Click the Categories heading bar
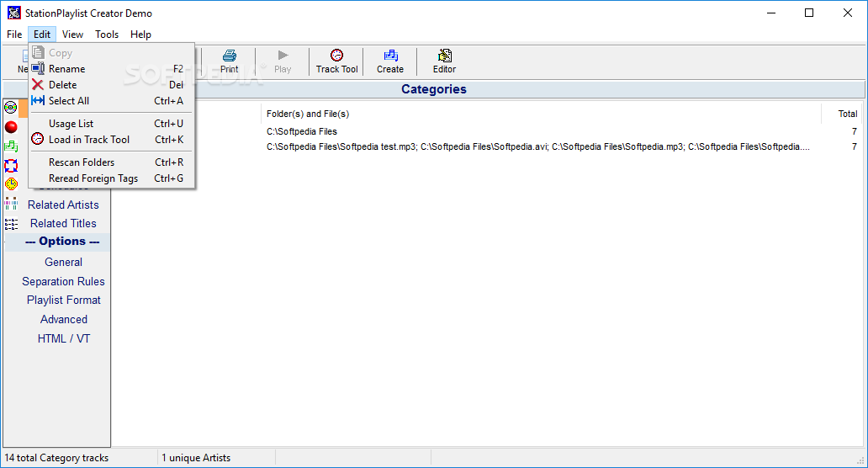The image size is (868, 468). point(434,89)
